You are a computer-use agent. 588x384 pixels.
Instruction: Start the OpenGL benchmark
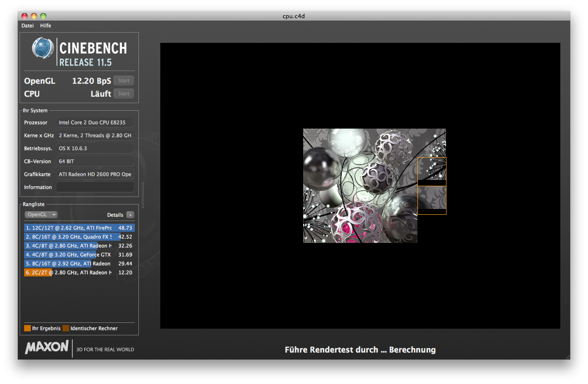click(124, 81)
